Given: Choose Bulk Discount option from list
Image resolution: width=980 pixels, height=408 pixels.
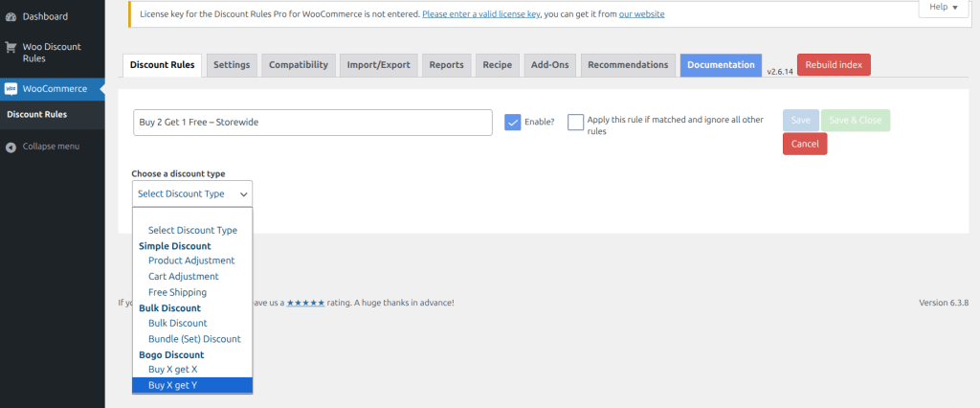Looking at the screenshot, I should [177, 323].
